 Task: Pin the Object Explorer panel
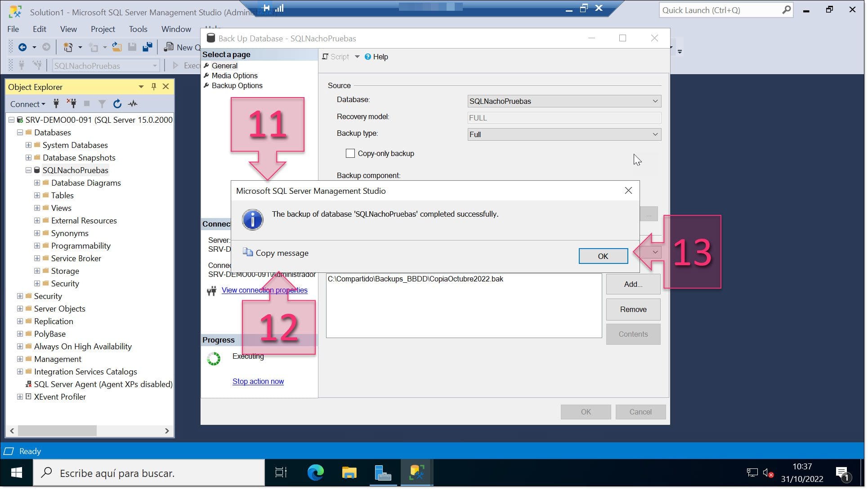pyautogui.click(x=154, y=87)
